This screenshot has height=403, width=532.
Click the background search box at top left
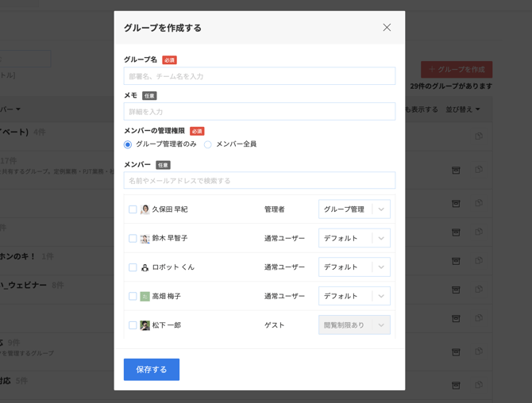click(25, 59)
